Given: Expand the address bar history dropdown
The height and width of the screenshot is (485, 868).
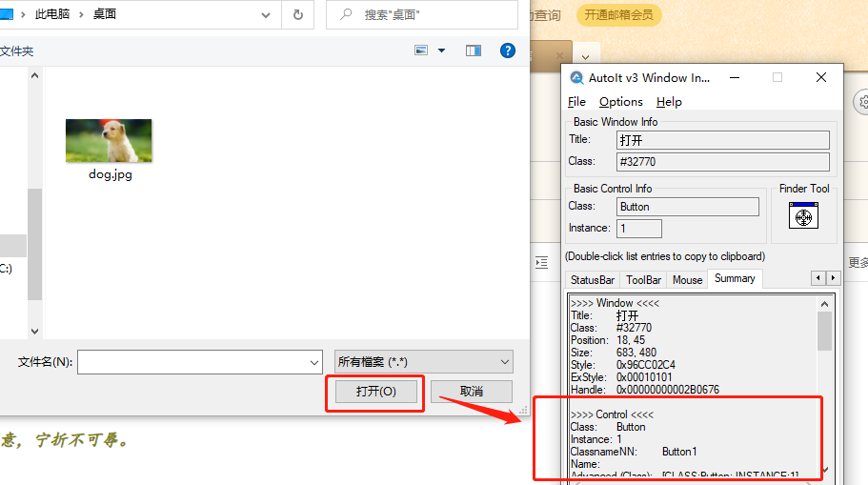Looking at the screenshot, I should click(x=266, y=15).
